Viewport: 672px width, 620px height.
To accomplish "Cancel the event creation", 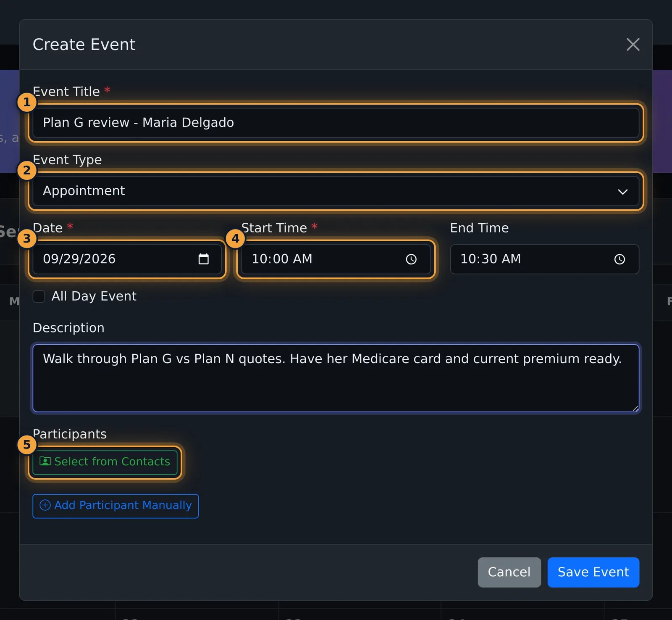I will click(509, 572).
